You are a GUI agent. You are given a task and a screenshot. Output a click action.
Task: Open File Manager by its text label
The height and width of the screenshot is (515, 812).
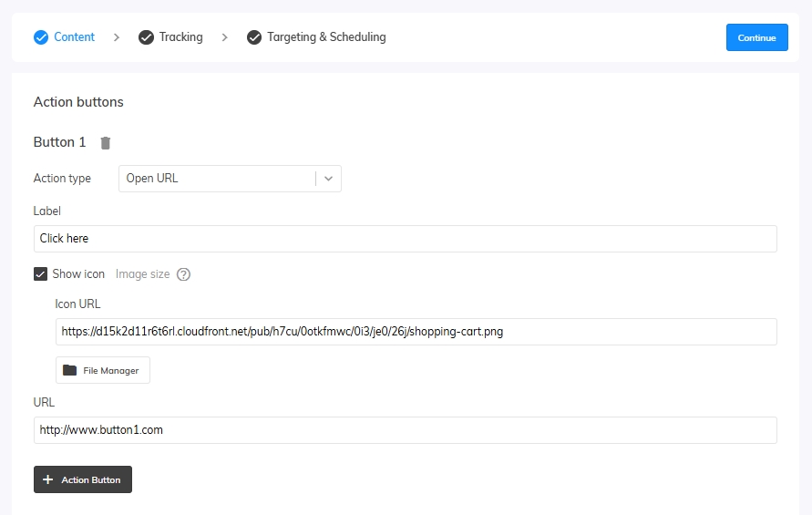[x=111, y=371]
